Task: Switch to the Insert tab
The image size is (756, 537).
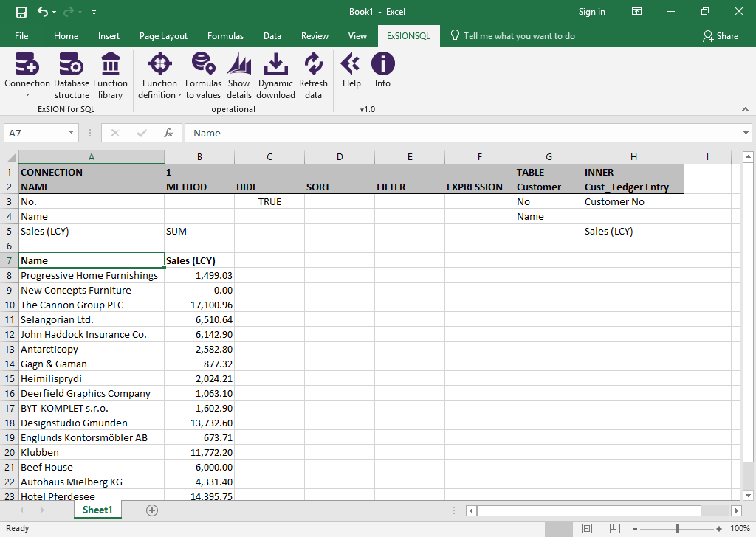Action: 109,36
